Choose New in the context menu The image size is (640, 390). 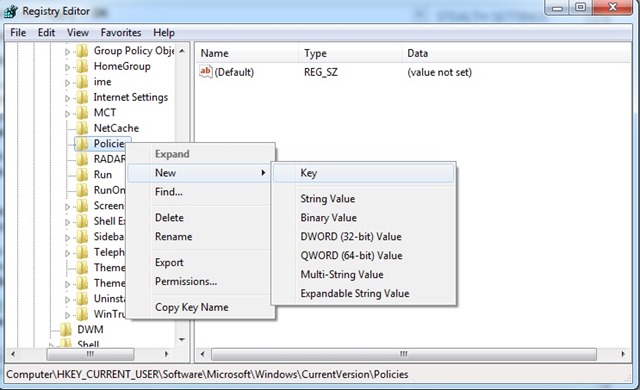[198, 173]
